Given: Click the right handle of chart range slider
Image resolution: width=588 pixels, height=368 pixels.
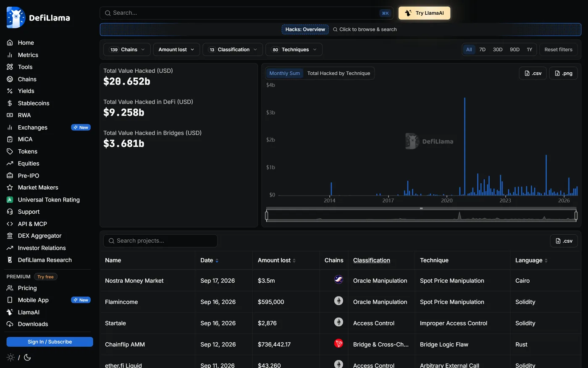Looking at the screenshot, I should 576,216.
